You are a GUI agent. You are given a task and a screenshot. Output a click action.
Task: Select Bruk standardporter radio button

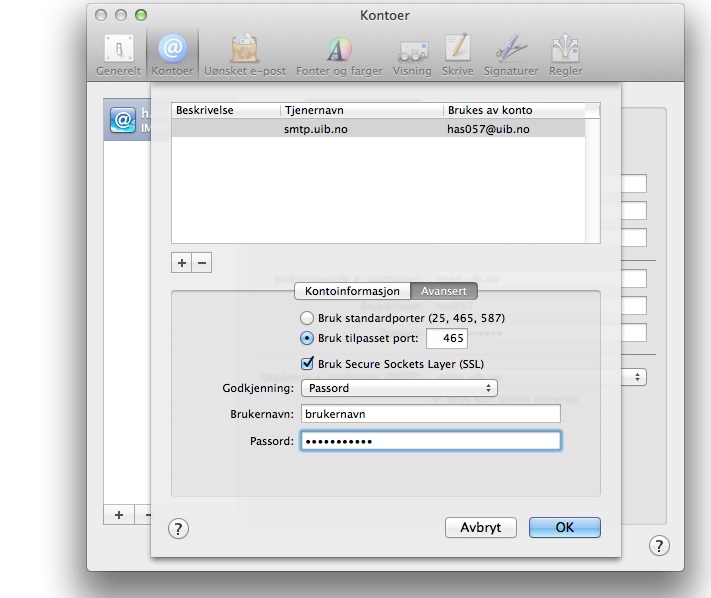pos(307,318)
